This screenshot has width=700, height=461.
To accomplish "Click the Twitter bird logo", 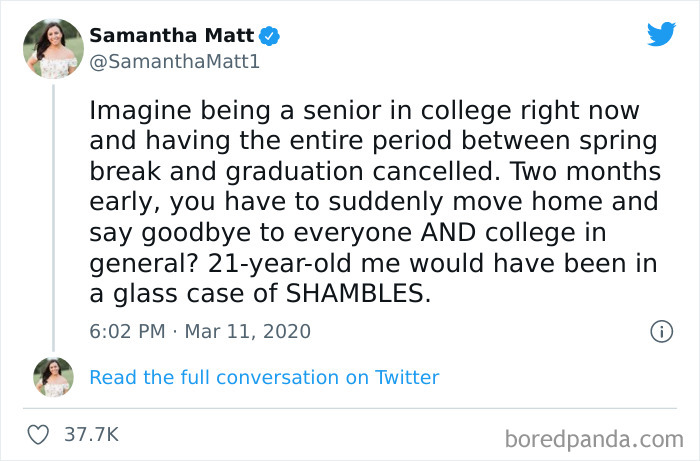I will coord(661,34).
